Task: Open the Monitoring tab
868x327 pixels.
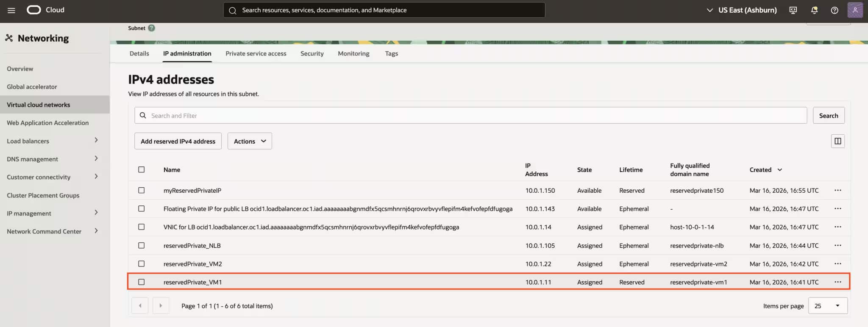Action: [x=353, y=53]
